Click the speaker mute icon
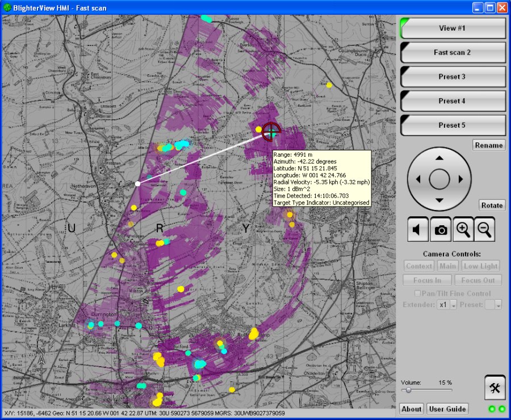Image resolution: width=511 pixels, height=420 pixels. (x=418, y=230)
